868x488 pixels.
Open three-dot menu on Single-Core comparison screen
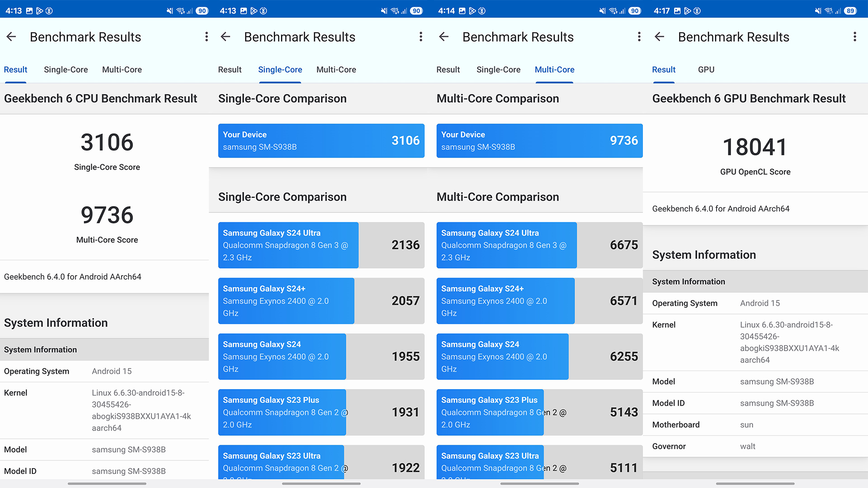[421, 37]
